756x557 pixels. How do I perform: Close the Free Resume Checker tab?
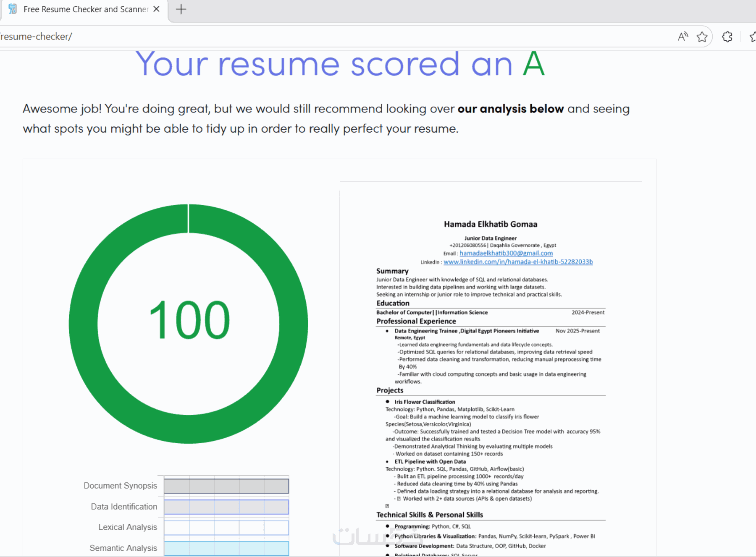click(x=156, y=9)
